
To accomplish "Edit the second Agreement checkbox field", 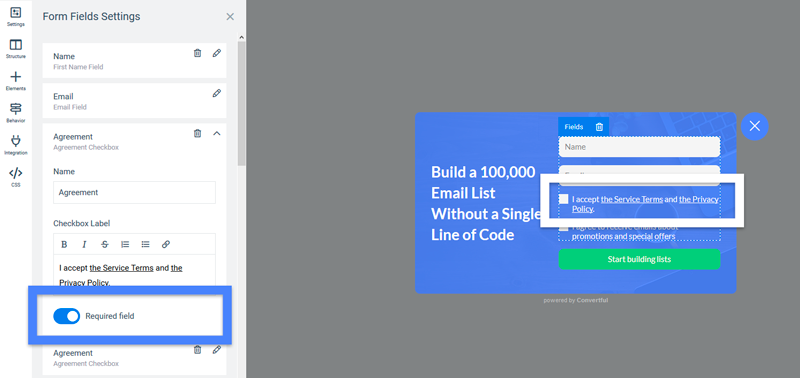I will pos(217,350).
